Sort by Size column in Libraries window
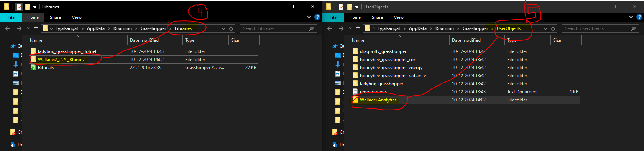644x151 pixels. pyautogui.click(x=243, y=40)
